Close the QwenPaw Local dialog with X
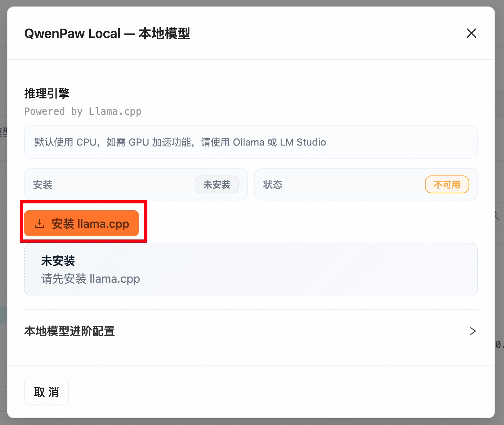504x425 pixels. [x=471, y=33]
